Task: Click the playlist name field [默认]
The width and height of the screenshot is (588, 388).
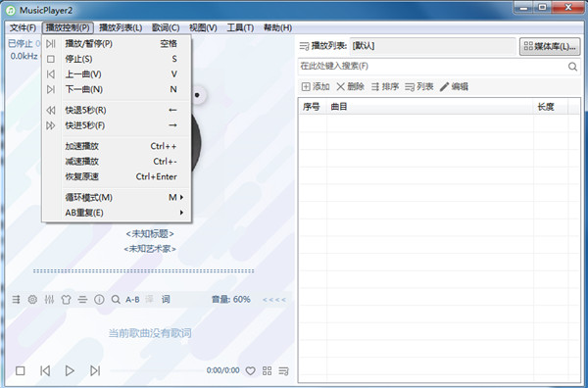Action: 433,46
